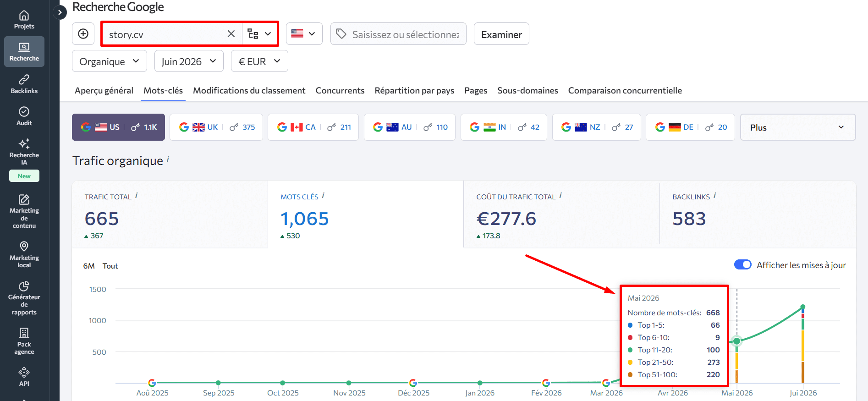This screenshot has height=401, width=868.
Task: Clear the story.cv search field
Action: coord(231,34)
